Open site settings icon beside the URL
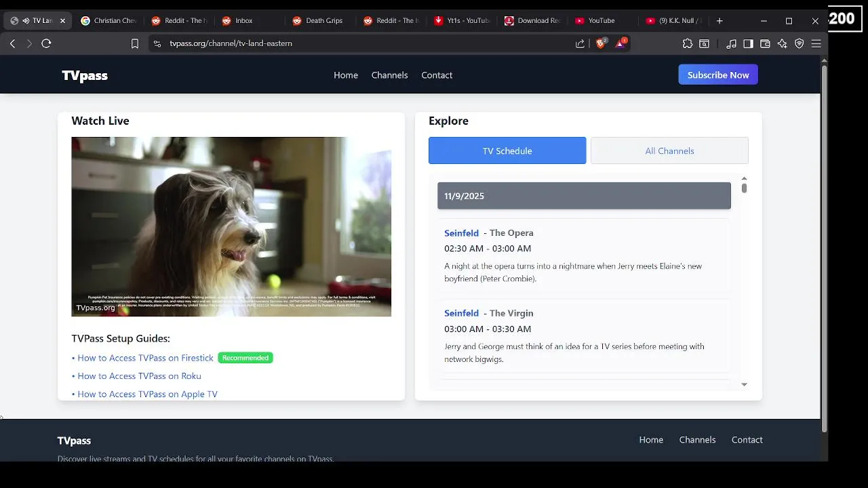 pos(157,43)
